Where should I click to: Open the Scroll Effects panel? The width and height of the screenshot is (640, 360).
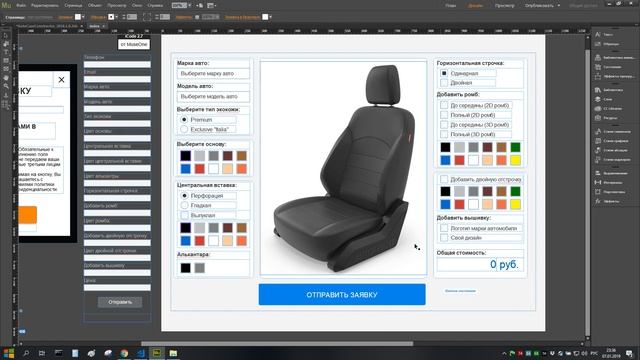click(x=614, y=76)
